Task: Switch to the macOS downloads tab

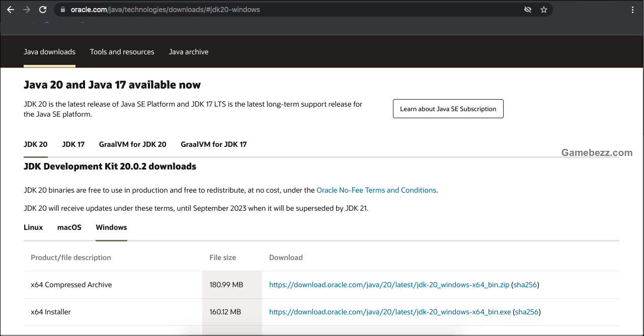Action: click(x=69, y=227)
